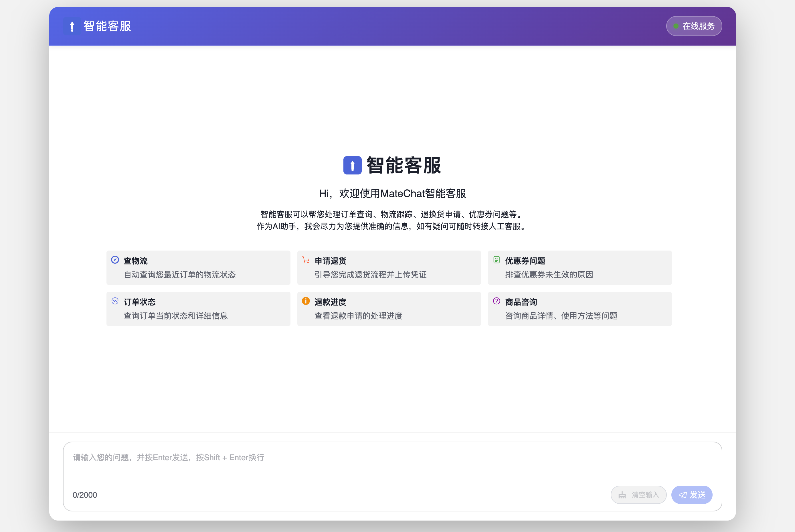The width and height of the screenshot is (795, 532).
Task: Select the 查物流 prompt card
Action: pos(198,268)
